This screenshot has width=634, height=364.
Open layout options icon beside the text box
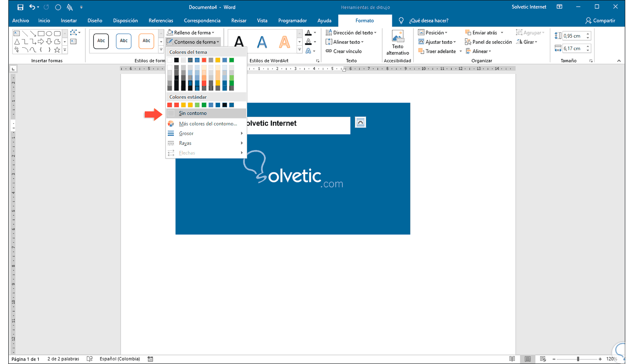click(x=360, y=122)
